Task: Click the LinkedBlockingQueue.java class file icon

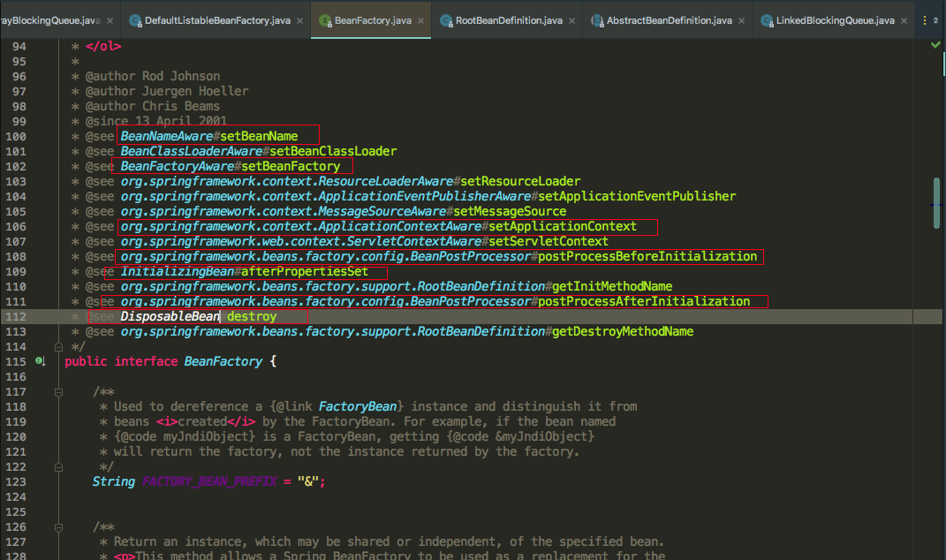Action: tap(767, 20)
